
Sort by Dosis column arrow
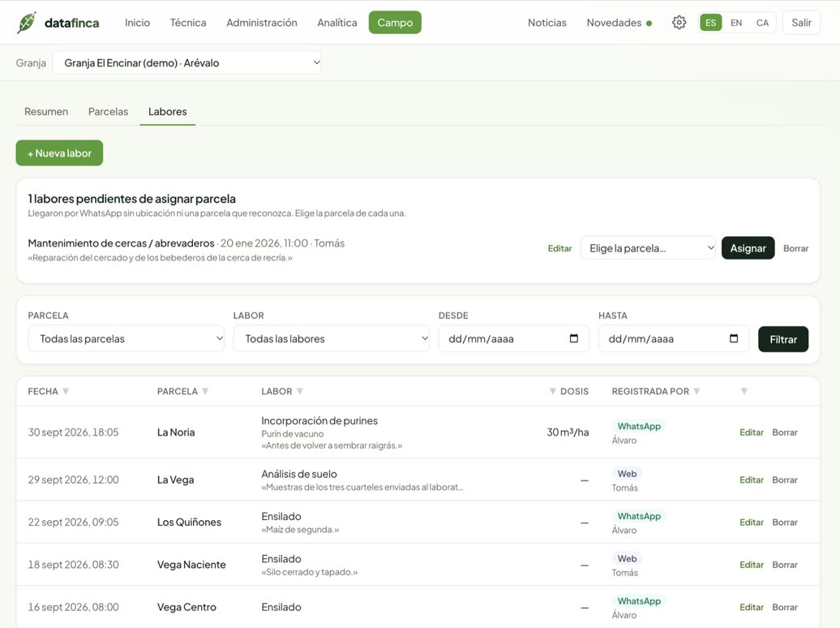pos(553,391)
